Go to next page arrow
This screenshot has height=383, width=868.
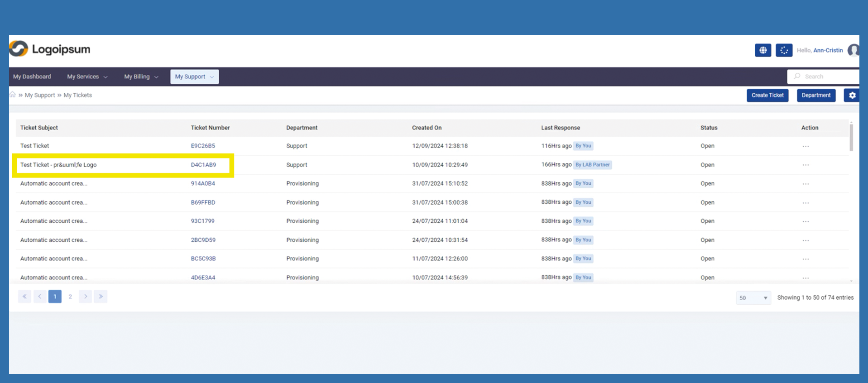[x=85, y=297]
